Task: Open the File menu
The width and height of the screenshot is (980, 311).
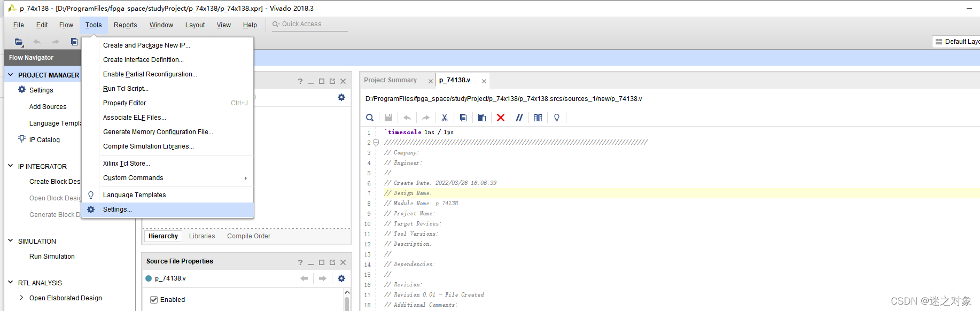Action: tap(18, 25)
